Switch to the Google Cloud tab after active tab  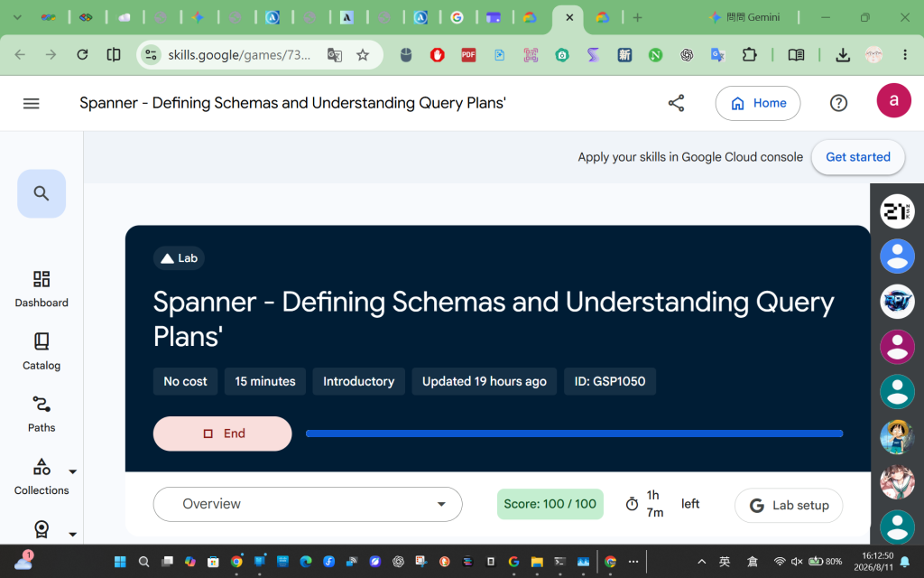point(602,18)
